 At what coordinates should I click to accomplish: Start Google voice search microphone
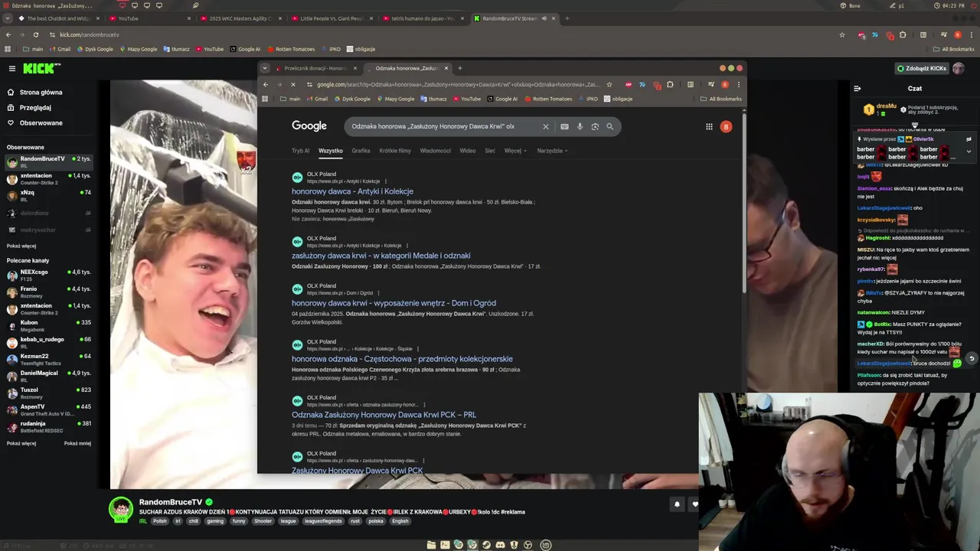580,126
